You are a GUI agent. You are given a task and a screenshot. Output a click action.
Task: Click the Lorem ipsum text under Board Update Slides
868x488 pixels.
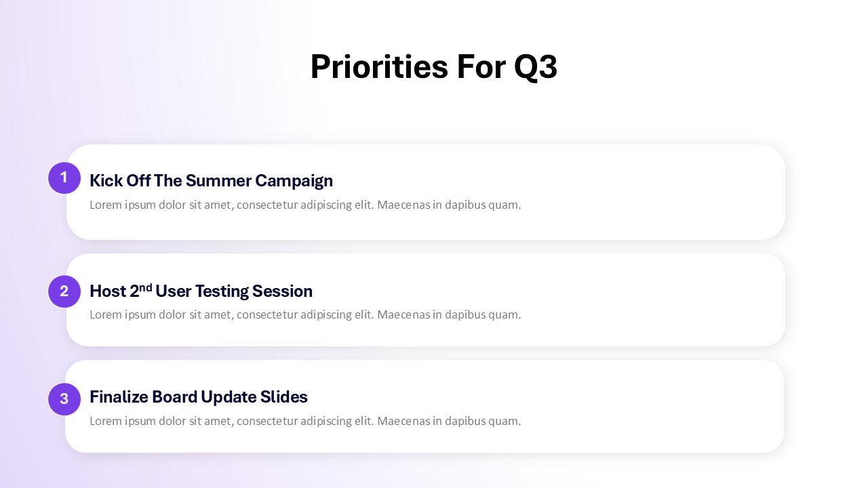tap(305, 421)
